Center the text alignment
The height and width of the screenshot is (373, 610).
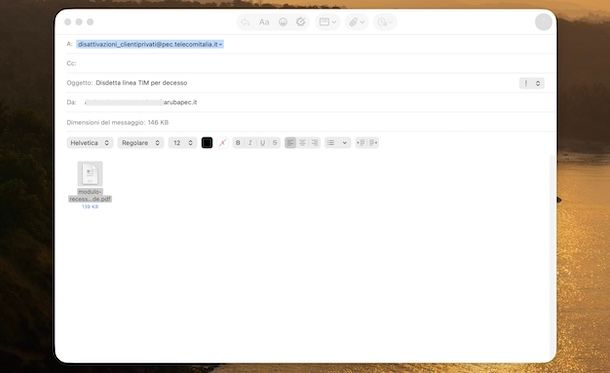302,143
